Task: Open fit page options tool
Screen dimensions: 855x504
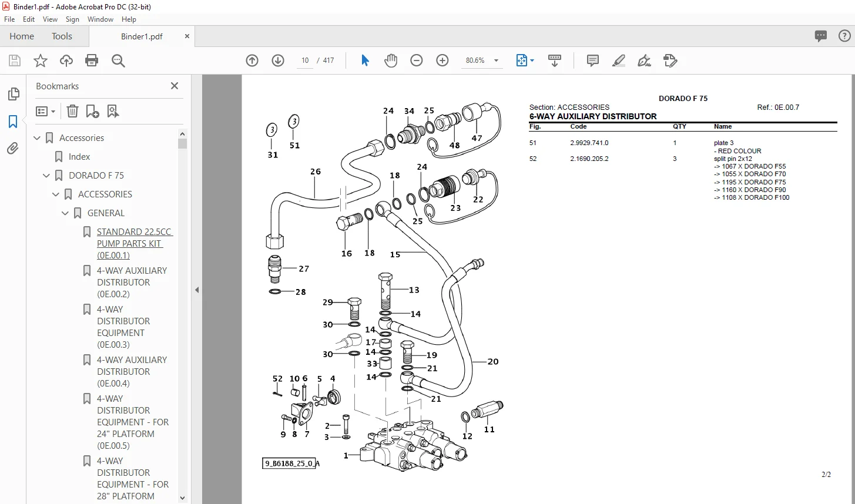Action: (525, 61)
